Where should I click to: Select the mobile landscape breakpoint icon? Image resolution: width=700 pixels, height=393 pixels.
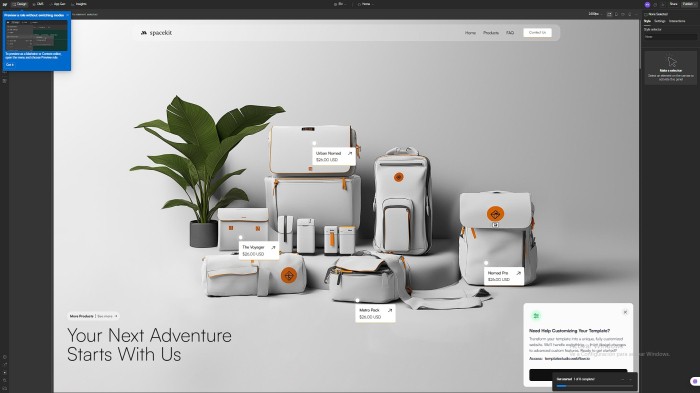click(623, 14)
